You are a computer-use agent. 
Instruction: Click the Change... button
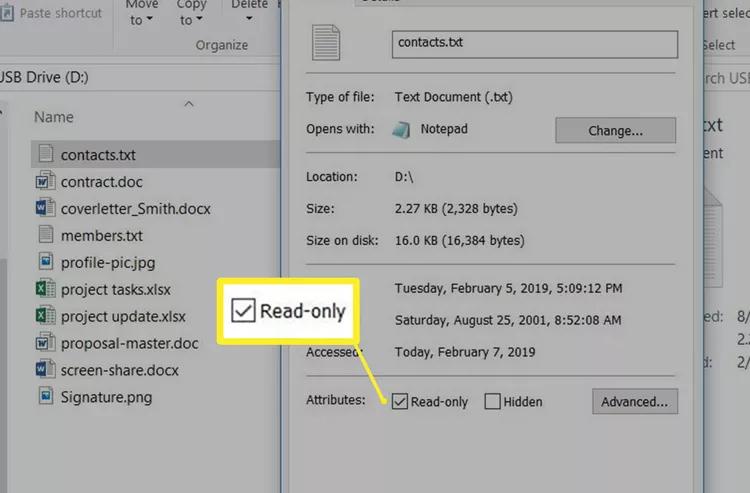pyautogui.click(x=615, y=131)
